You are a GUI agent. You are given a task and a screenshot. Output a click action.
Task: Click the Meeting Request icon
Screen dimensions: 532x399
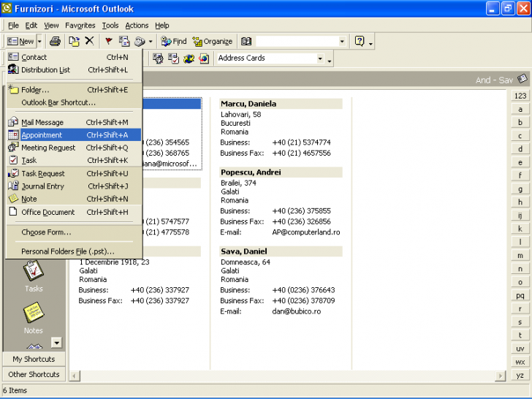click(x=13, y=148)
